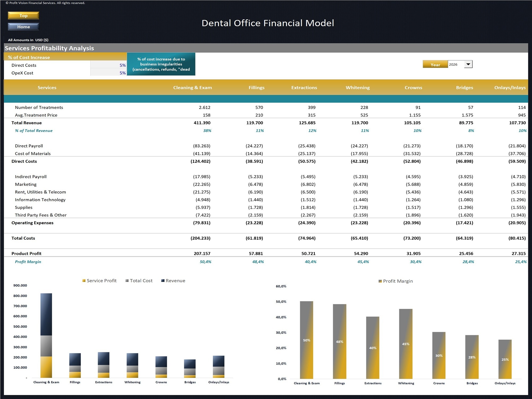Click the Services header cell
This screenshot has width=532, height=399.
point(47,88)
